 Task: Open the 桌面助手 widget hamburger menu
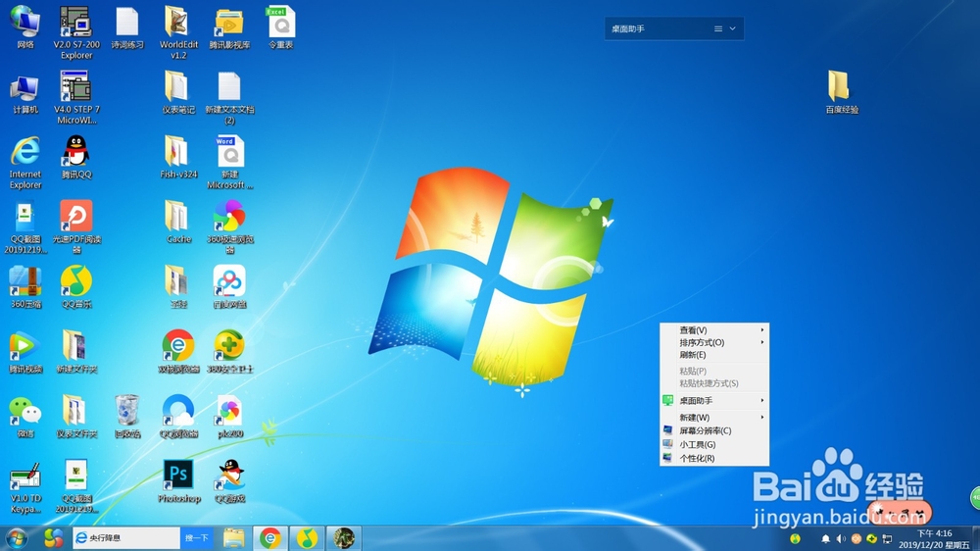pyautogui.click(x=718, y=28)
